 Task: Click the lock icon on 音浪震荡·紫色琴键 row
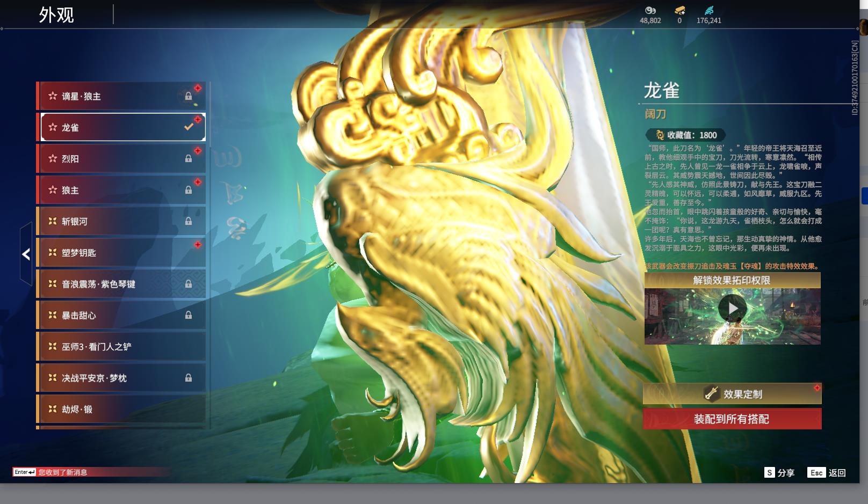(x=189, y=284)
